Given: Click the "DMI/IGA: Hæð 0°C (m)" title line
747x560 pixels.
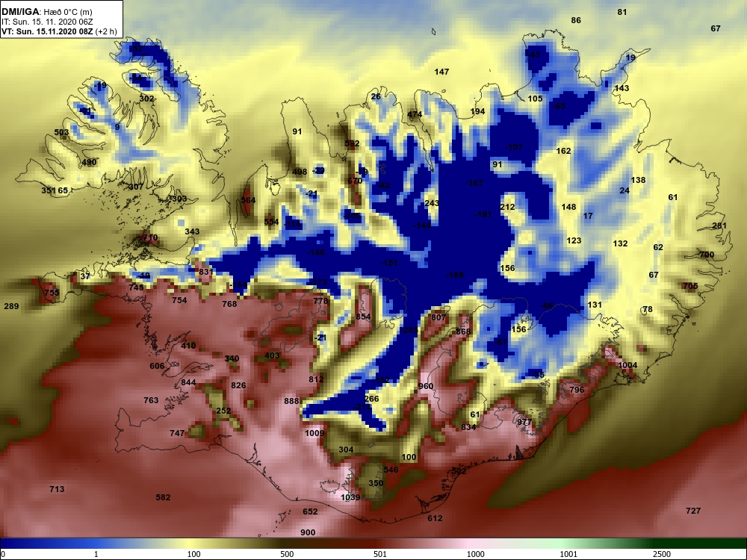Looking at the screenshot, I should (46, 12).
